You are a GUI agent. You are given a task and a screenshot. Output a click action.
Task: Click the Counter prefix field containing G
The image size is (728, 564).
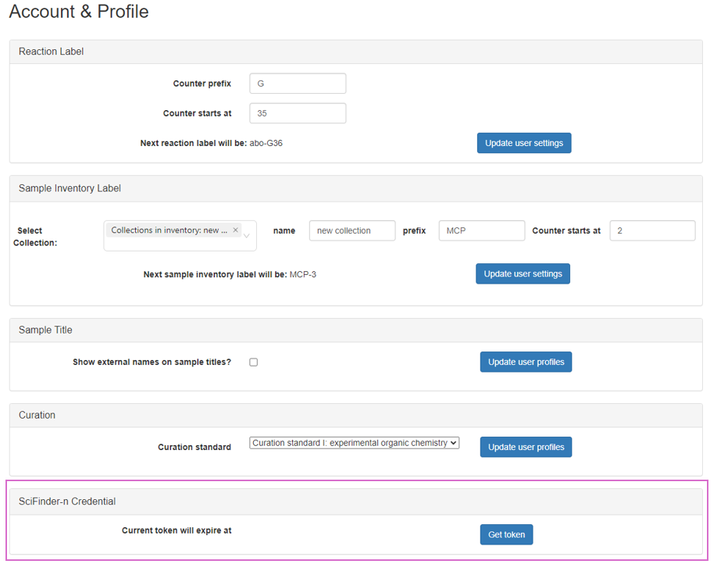point(298,84)
